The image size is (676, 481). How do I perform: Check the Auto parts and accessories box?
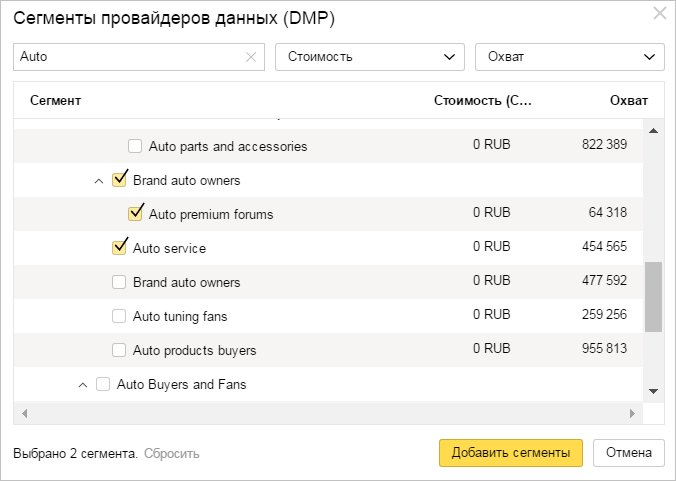[x=136, y=146]
